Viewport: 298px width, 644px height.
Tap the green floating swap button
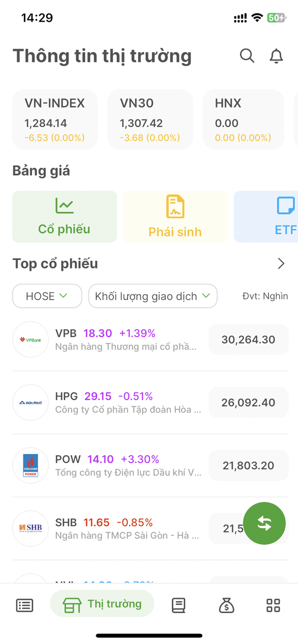click(x=264, y=524)
